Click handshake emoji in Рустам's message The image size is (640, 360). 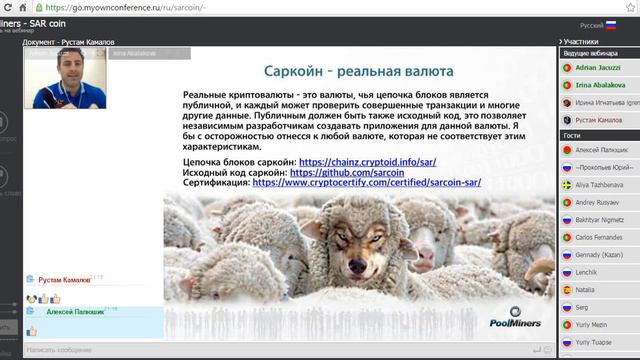31,299
